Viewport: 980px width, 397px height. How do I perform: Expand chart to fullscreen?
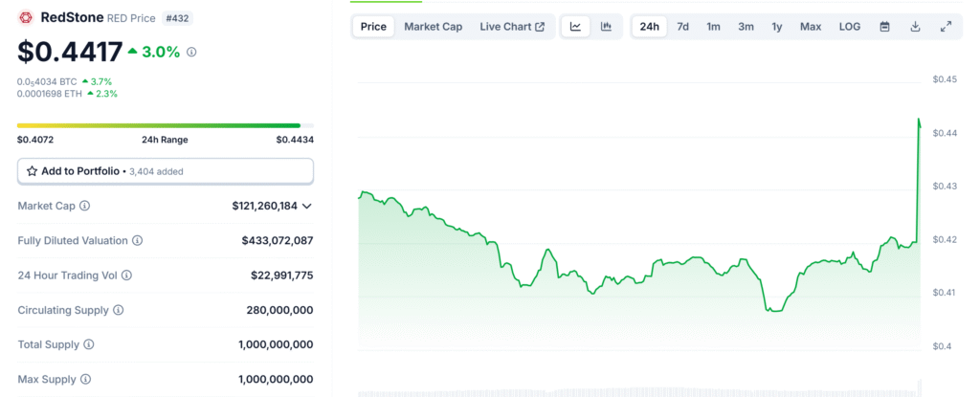click(x=946, y=27)
